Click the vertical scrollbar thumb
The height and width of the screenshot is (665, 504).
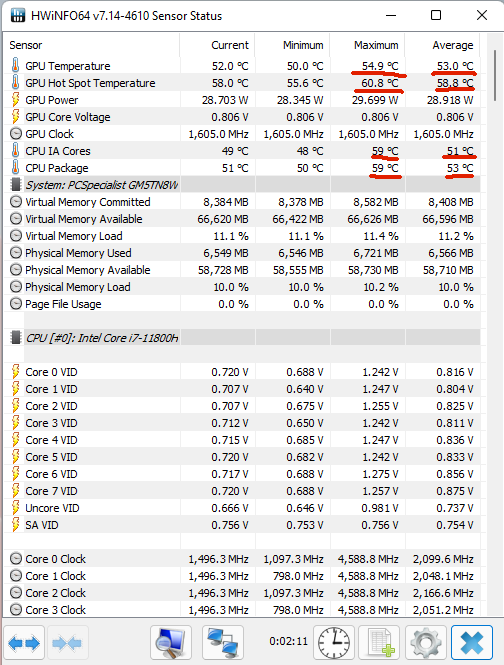[495, 75]
